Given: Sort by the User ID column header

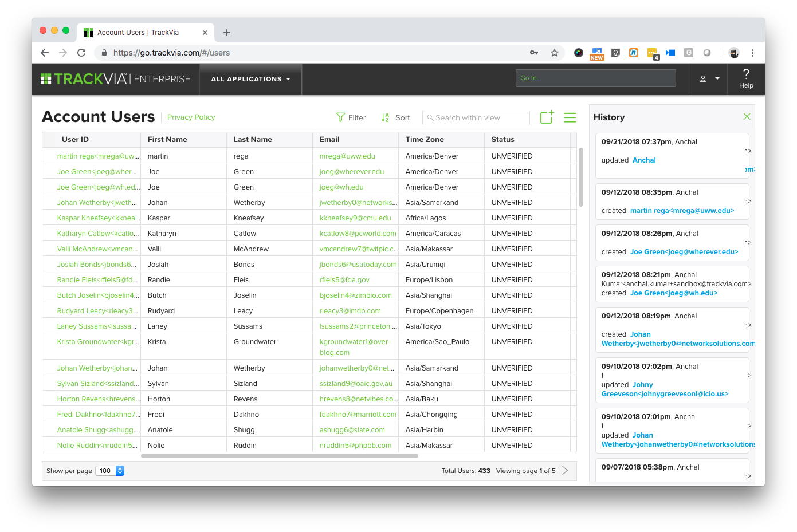Looking at the screenshot, I should [x=75, y=139].
